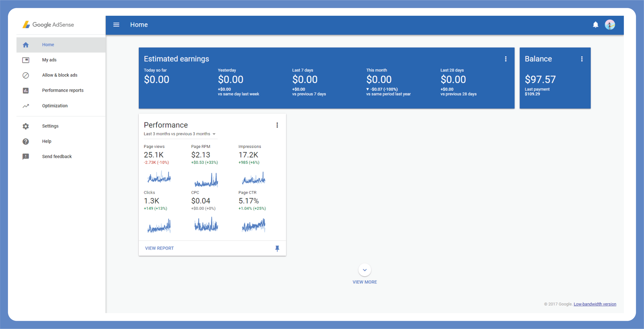Click the Yesterday earnings label
The width and height of the screenshot is (644, 329).
[x=227, y=70]
